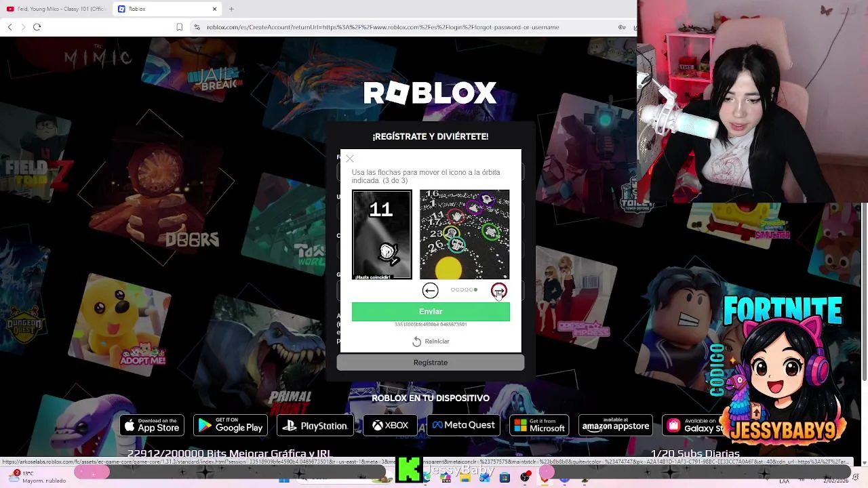868x488 pixels.
Task: Open the Microsoft store badge
Action: coord(539,426)
